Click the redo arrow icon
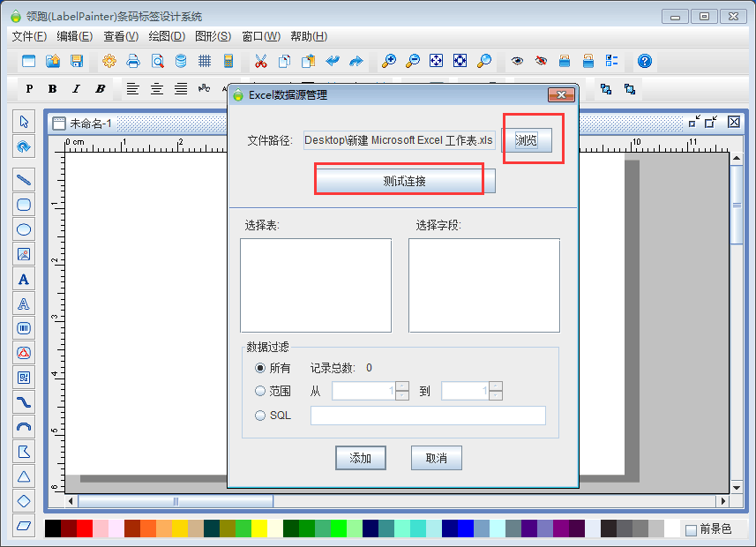The height and width of the screenshot is (547, 756). coord(356,61)
